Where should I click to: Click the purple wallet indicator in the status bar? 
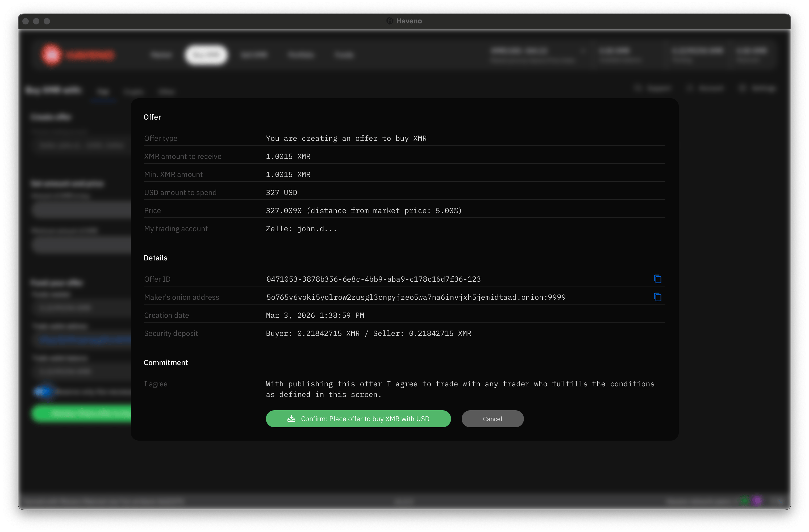(757, 501)
